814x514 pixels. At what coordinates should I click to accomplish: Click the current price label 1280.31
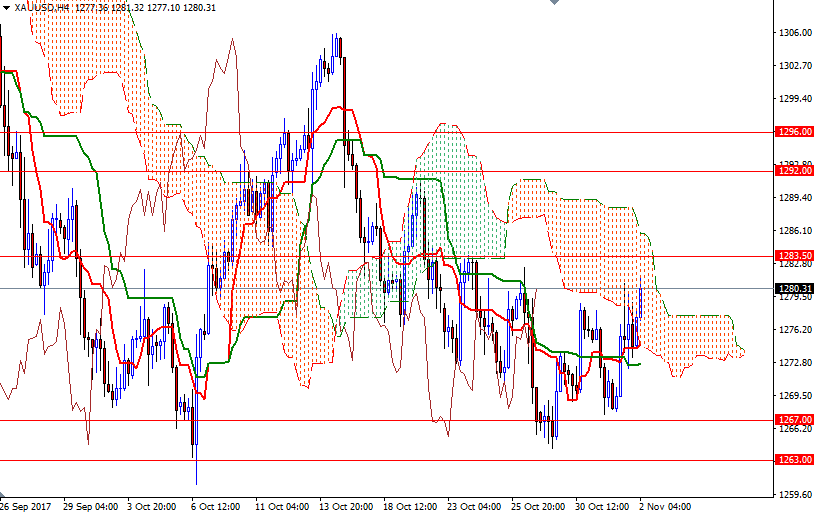(794, 288)
